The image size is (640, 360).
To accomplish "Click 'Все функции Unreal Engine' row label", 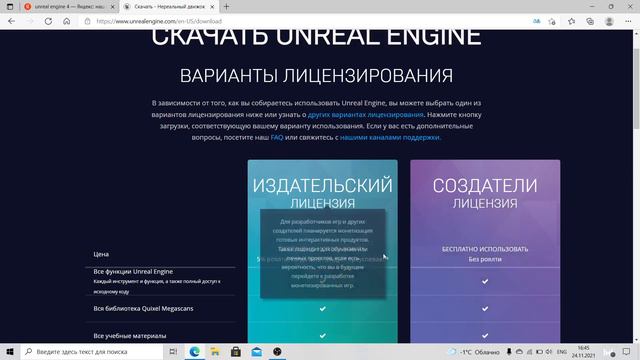I will coord(133,271).
